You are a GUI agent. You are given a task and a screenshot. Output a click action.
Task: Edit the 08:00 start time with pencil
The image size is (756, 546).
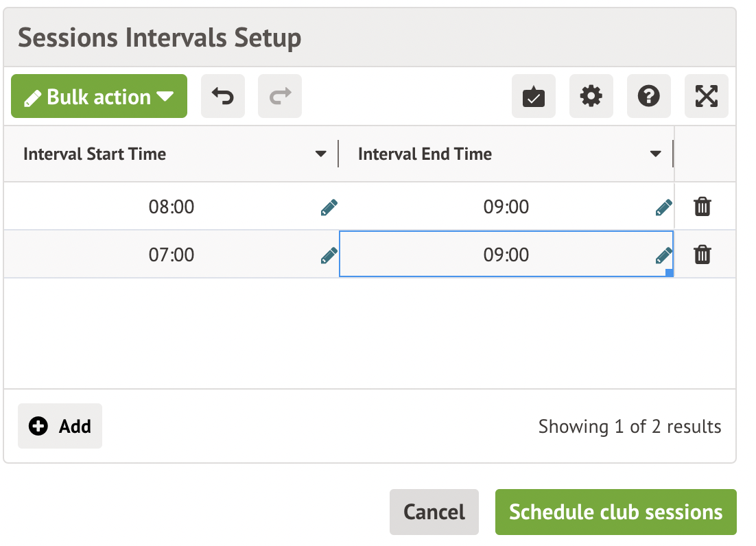pyautogui.click(x=329, y=207)
